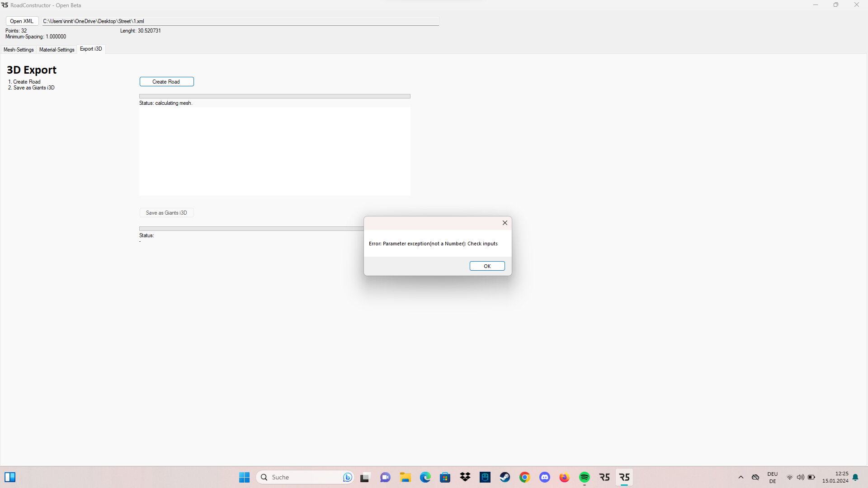Open Dropbox from the taskbar
This screenshot has width=868, height=488.
click(465, 477)
